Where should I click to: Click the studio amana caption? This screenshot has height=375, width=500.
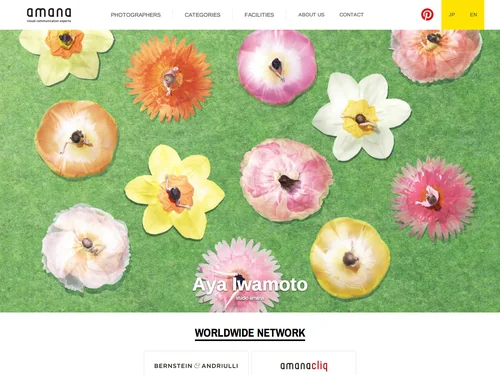pyautogui.click(x=250, y=298)
